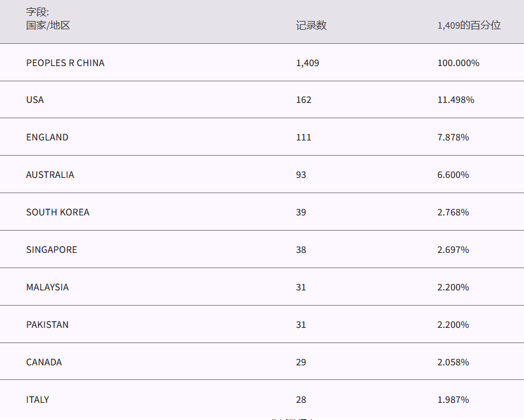This screenshot has width=524, height=420.
Task: Click the 国家/地区 column header
Action: pos(48,25)
